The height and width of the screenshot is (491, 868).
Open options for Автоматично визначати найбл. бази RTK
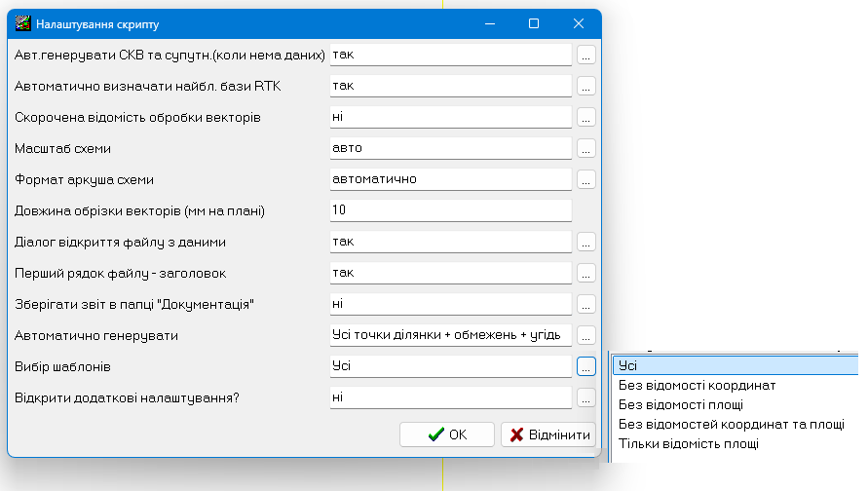coord(585,87)
